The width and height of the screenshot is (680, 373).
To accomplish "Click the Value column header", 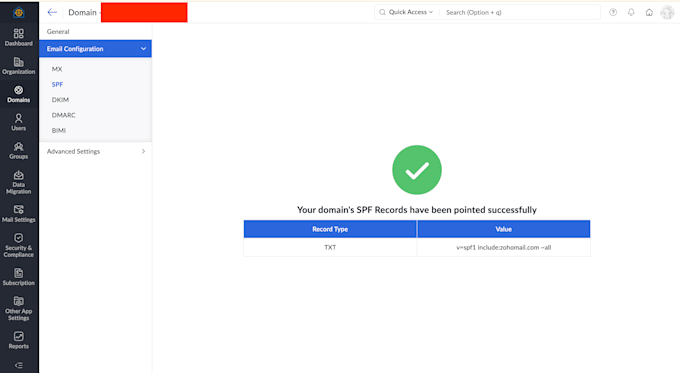I will 503,229.
